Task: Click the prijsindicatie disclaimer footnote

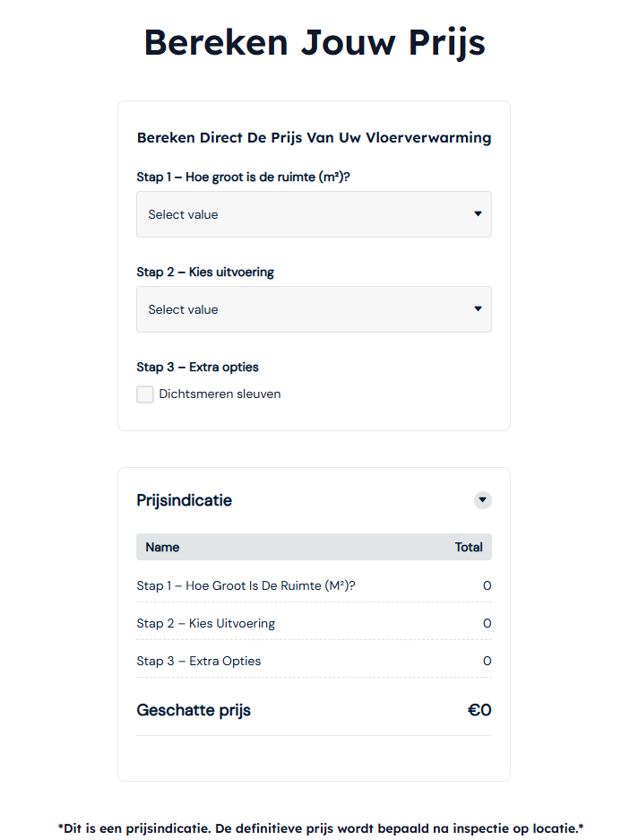Action: 320,827
